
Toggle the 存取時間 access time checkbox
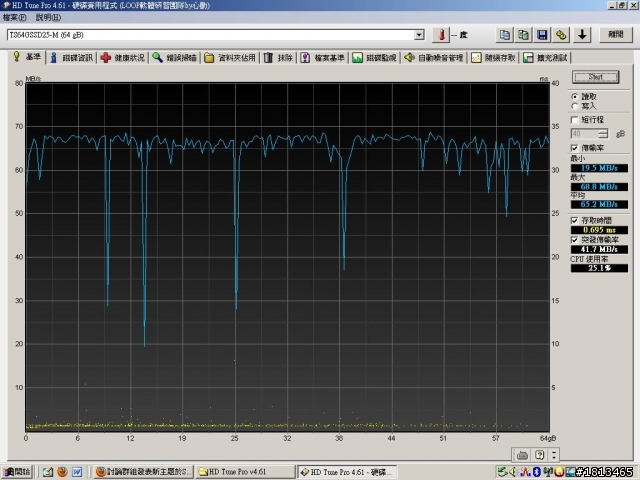[575, 220]
